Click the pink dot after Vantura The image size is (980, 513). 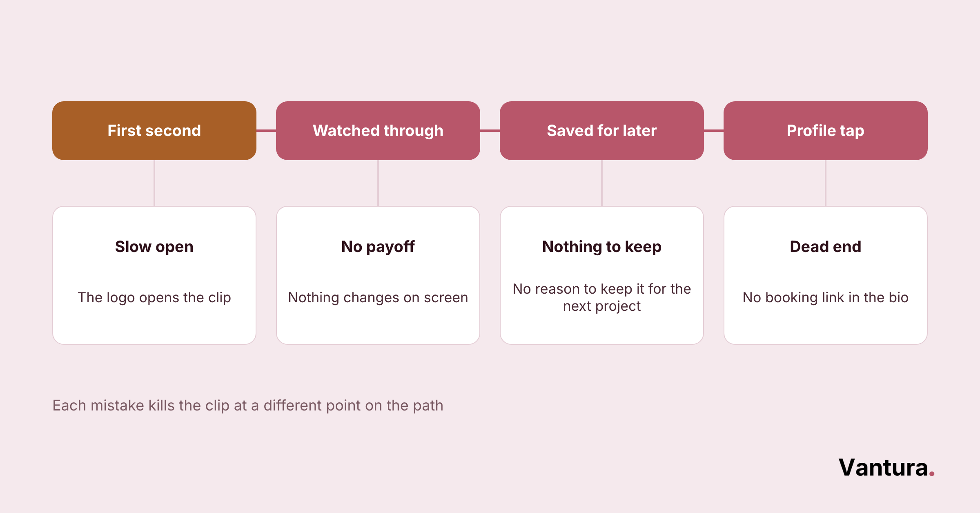tap(932, 474)
